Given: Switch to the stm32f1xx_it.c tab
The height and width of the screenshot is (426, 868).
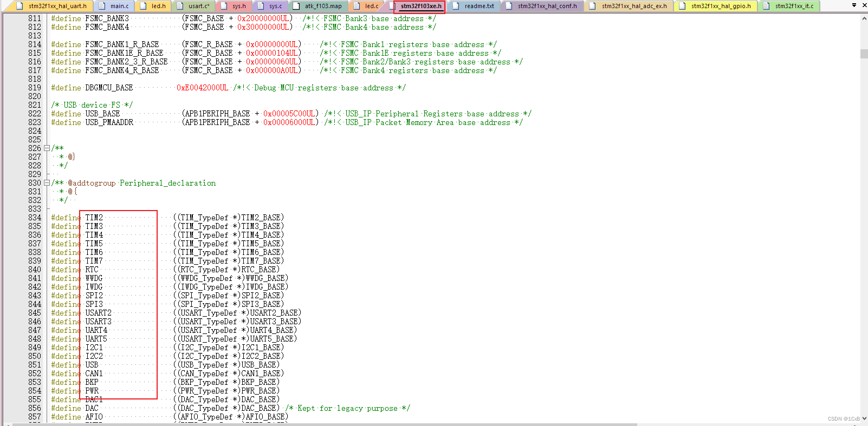Looking at the screenshot, I should (789, 6).
